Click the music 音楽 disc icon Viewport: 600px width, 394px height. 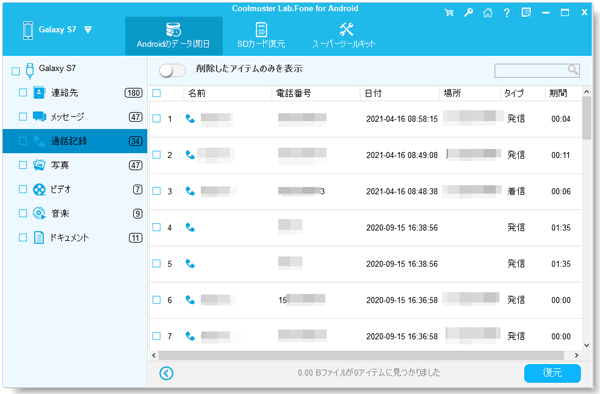point(39,213)
